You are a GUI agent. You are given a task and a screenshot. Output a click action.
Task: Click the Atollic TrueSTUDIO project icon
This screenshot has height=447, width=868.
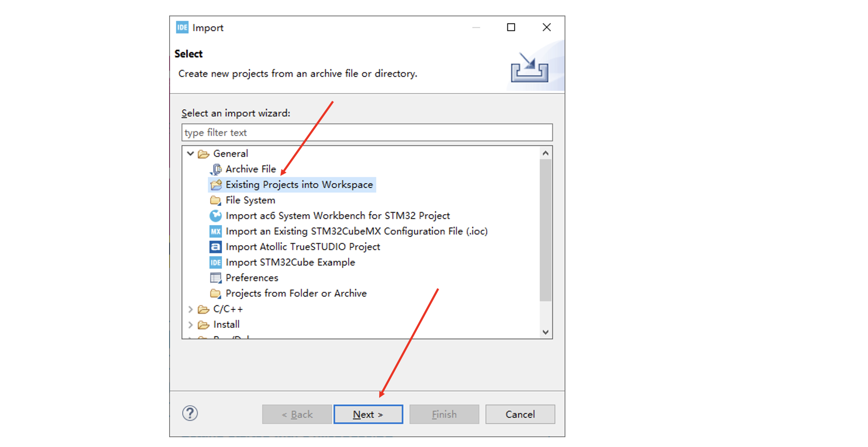pyautogui.click(x=216, y=247)
